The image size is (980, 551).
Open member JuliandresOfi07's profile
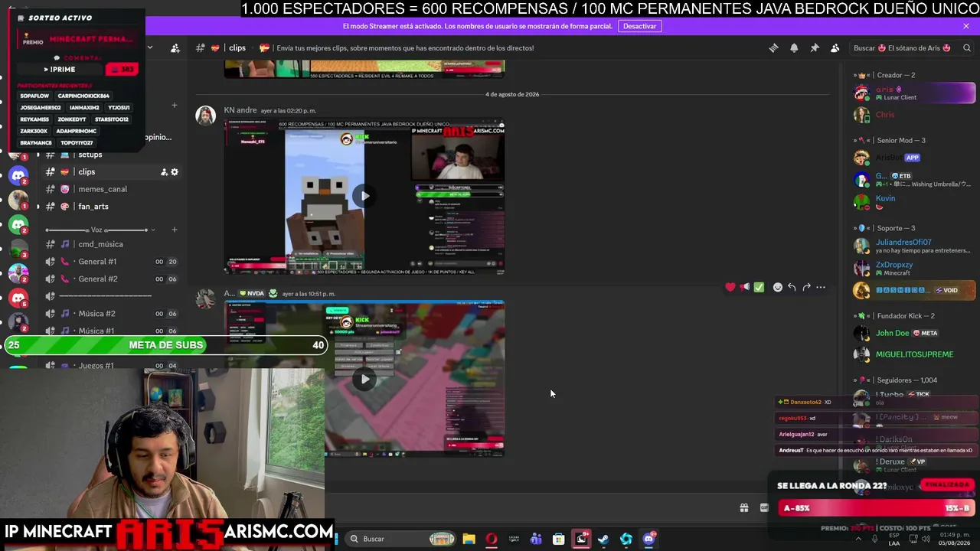pos(914,246)
